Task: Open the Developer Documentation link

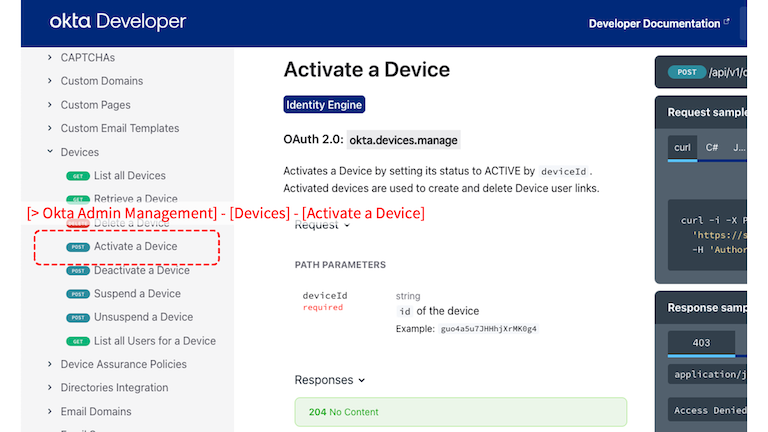Action: pyautogui.click(x=654, y=23)
